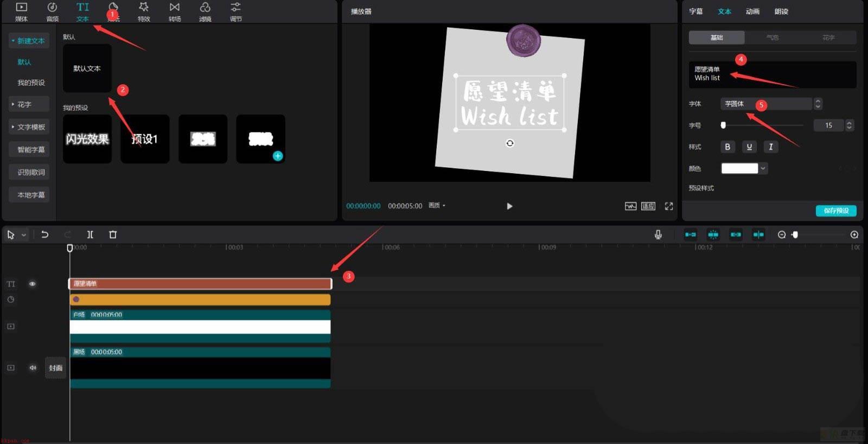
Task: Click the 封面 cover button
Action: click(x=55, y=368)
